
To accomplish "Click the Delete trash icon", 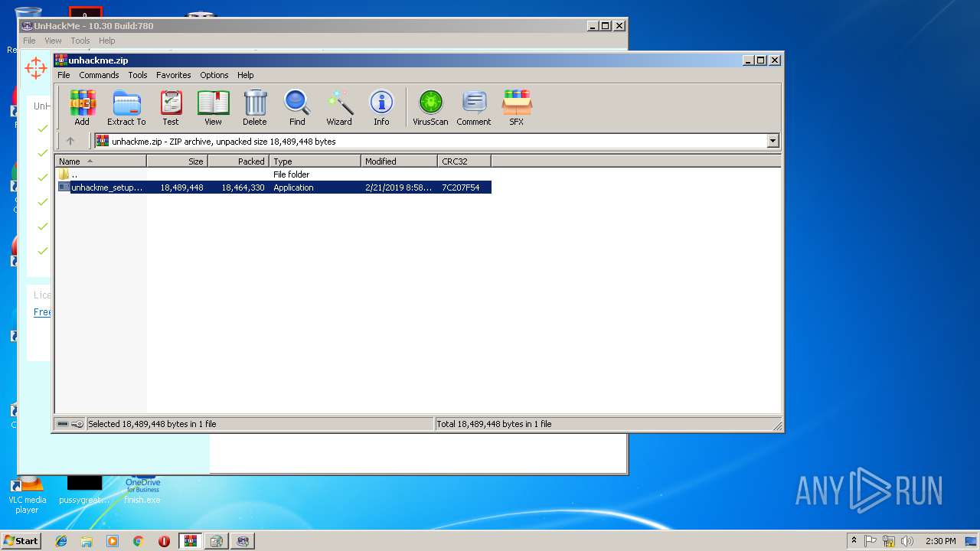I will pos(255,107).
